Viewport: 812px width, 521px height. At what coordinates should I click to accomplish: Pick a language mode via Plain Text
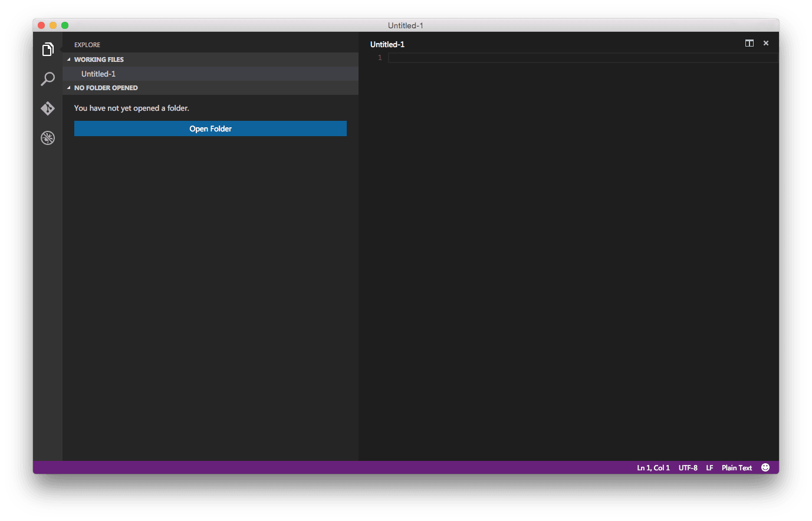tap(737, 468)
